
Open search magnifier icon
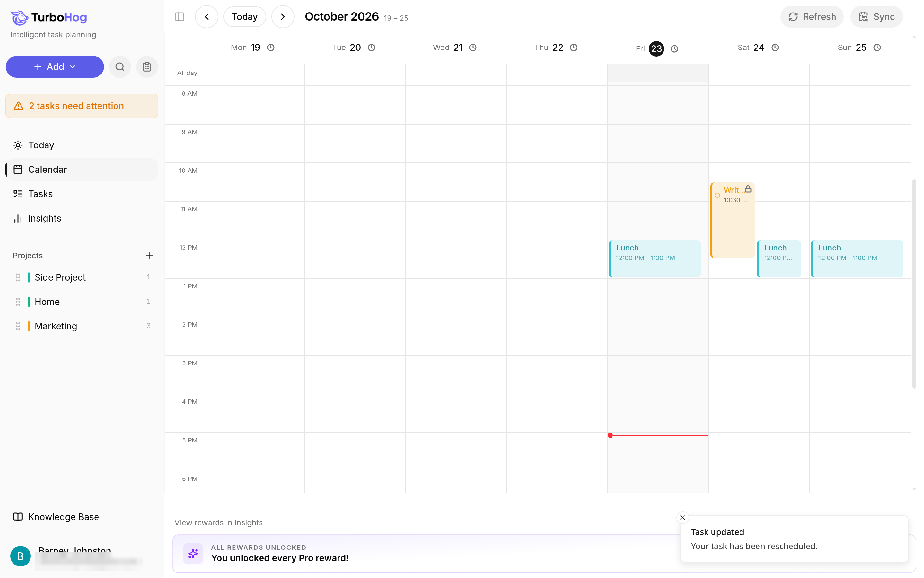click(120, 67)
